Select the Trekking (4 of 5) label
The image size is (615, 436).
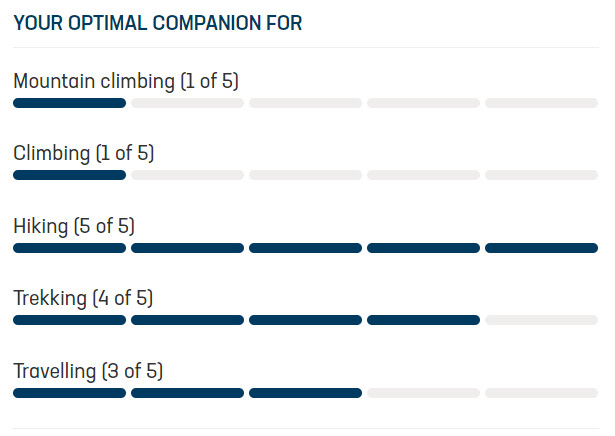click(83, 298)
